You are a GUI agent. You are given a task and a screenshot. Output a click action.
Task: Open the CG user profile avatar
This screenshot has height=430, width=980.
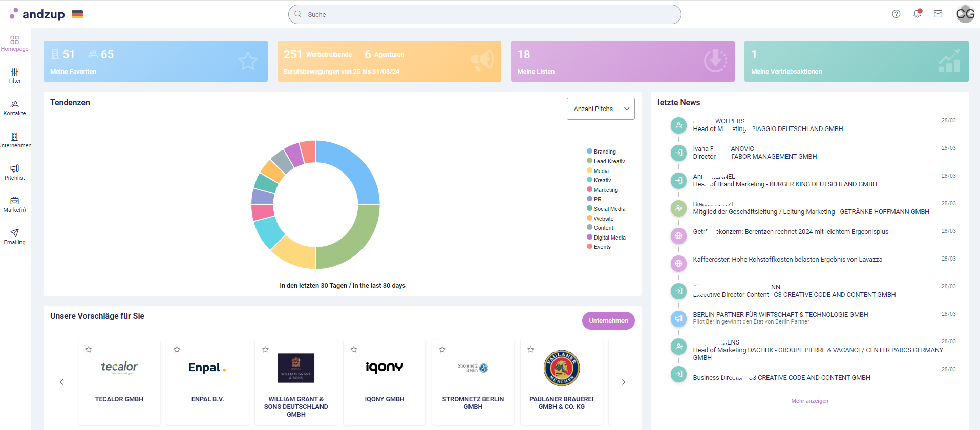click(965, 14)
